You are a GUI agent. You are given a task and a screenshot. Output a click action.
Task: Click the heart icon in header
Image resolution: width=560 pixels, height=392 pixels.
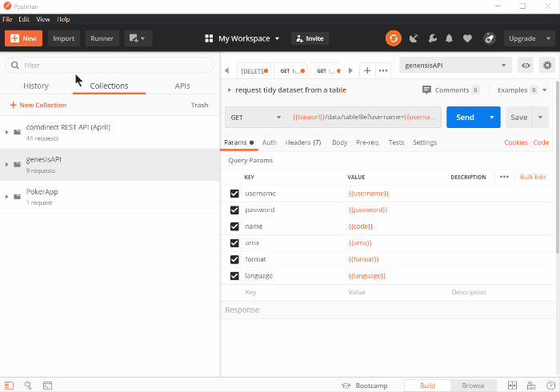(467, 38)
